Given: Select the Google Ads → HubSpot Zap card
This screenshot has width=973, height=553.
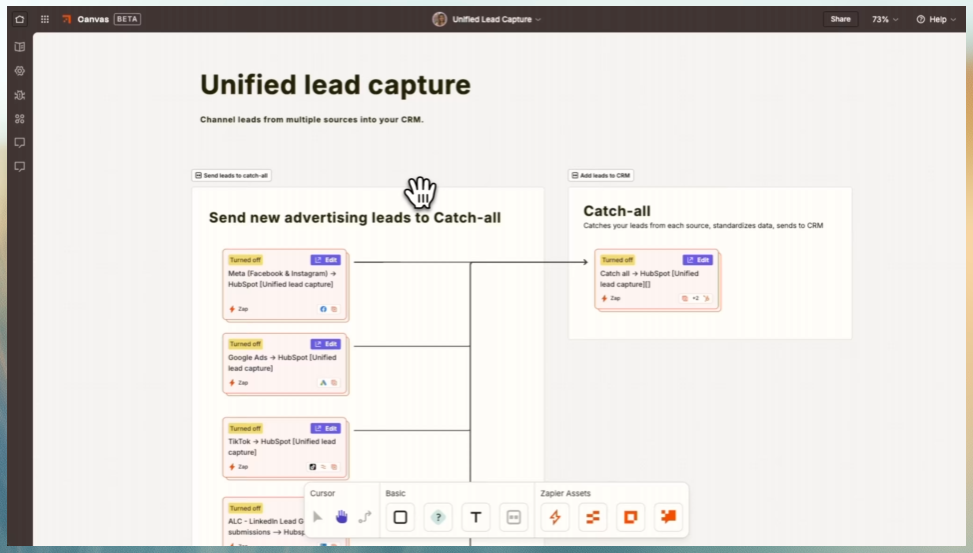Looking at the screenshot, I should [285, 364].
